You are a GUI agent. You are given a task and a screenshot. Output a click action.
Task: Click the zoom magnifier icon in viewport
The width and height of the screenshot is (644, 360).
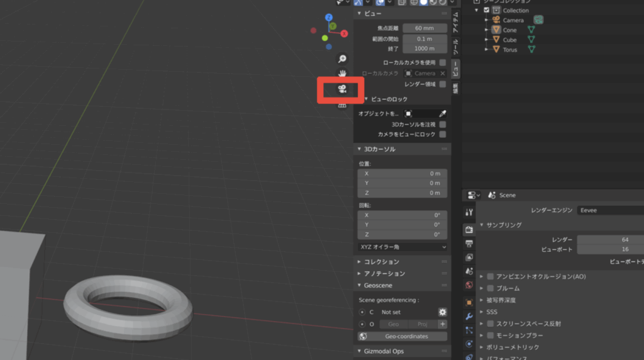point(342,59)
